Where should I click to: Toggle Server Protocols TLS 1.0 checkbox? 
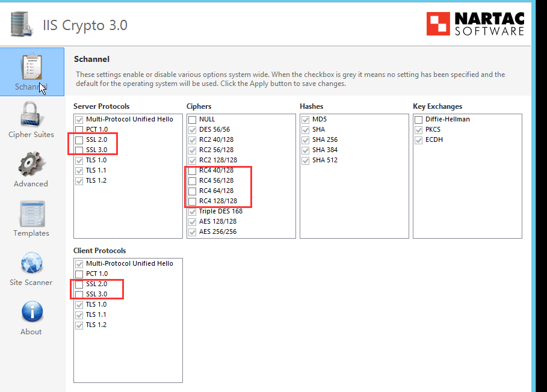pos(79,161)
